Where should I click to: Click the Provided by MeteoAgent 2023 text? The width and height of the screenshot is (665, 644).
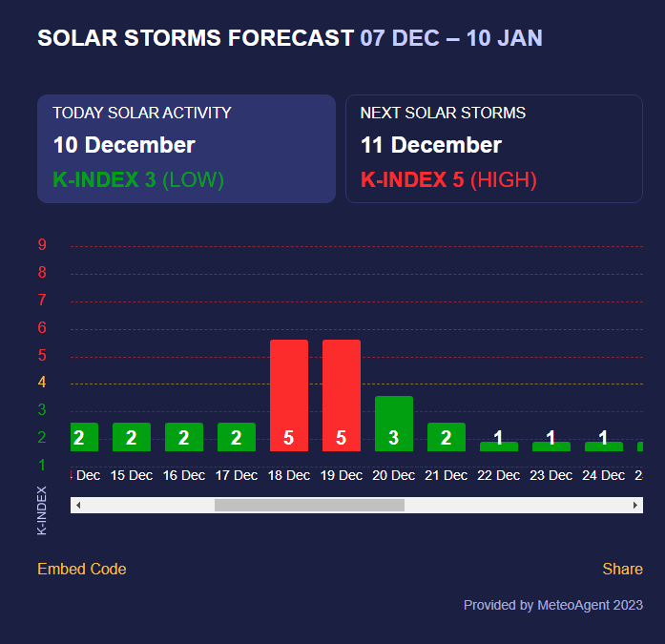[x=553, y=605]
